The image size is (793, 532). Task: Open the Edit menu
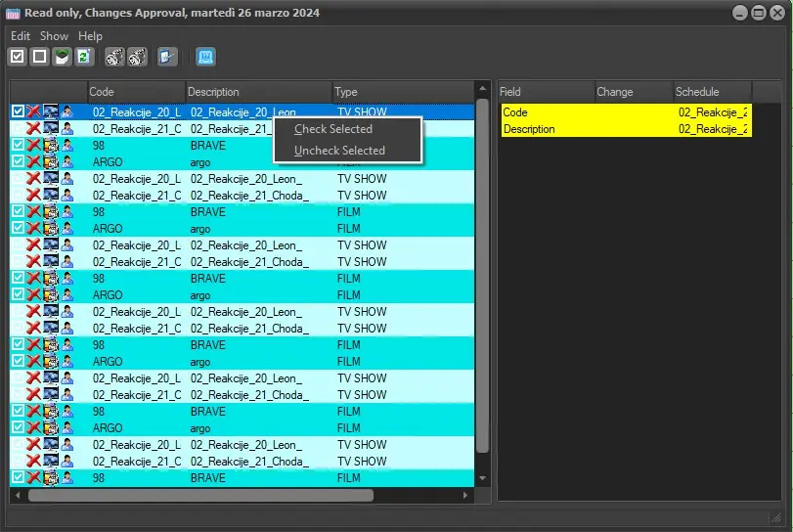point(20,36)
